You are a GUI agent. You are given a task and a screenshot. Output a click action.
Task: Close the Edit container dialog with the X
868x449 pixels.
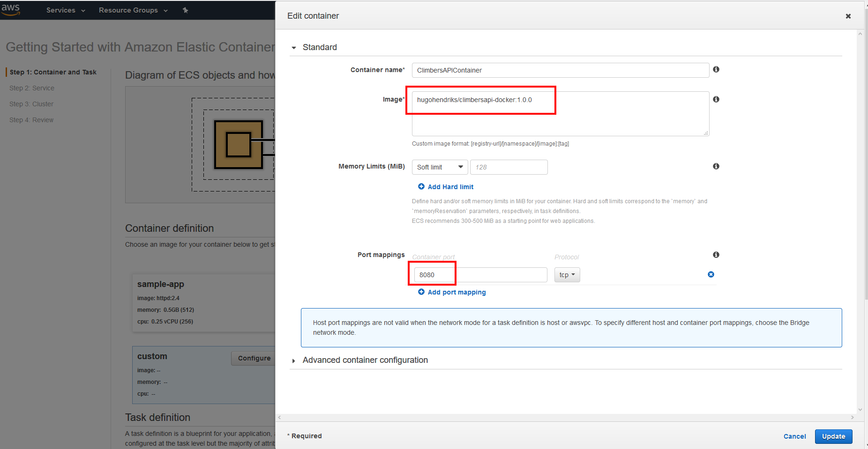(x=848, y=16)
